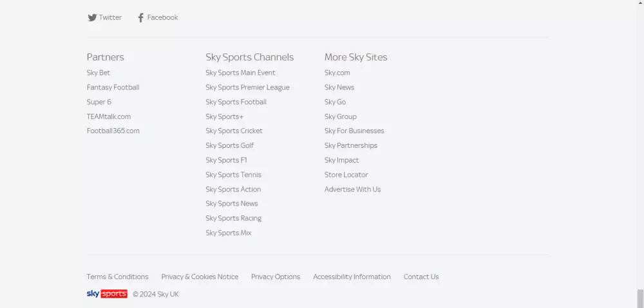View Accessibility Information
644x308 pixels.
(352, 277)
